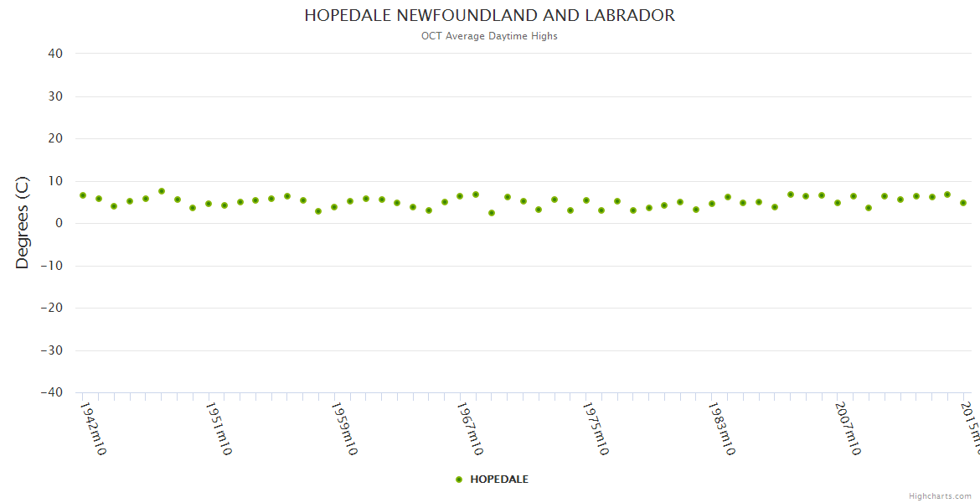Click the green HOPEDALE legend marker dot
The height and width of the screenshot is (503, 980).
point(459,480)
